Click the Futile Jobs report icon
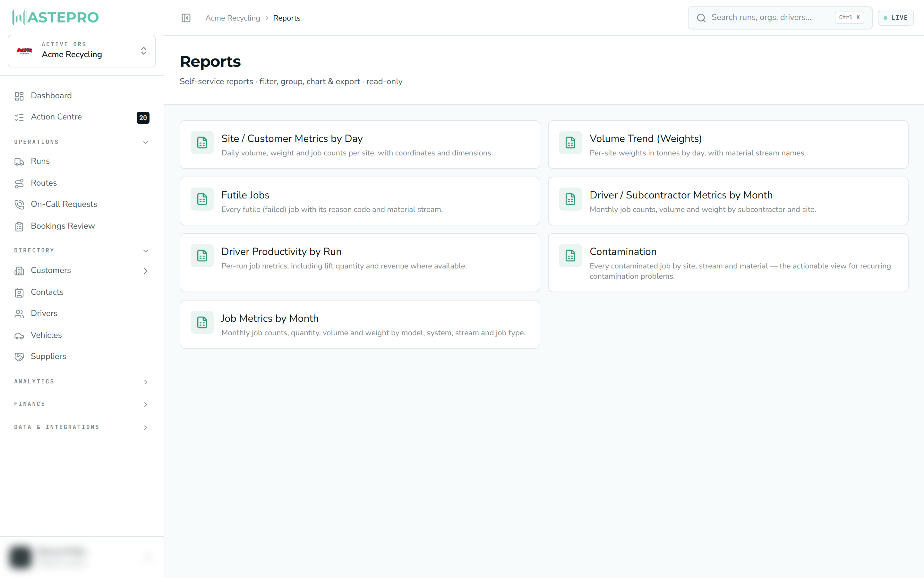Screen dimensions: 924x578 point(202,199)
